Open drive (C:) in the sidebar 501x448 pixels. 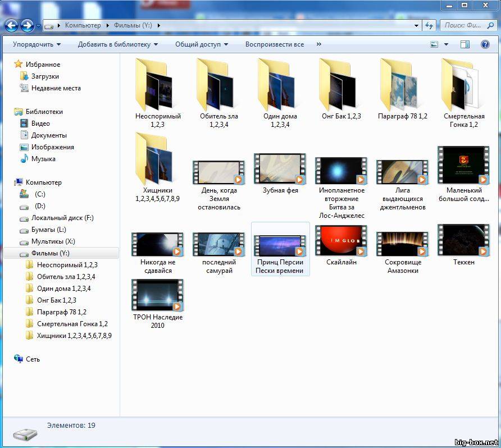pyautogui.click(x=40, y=194)
